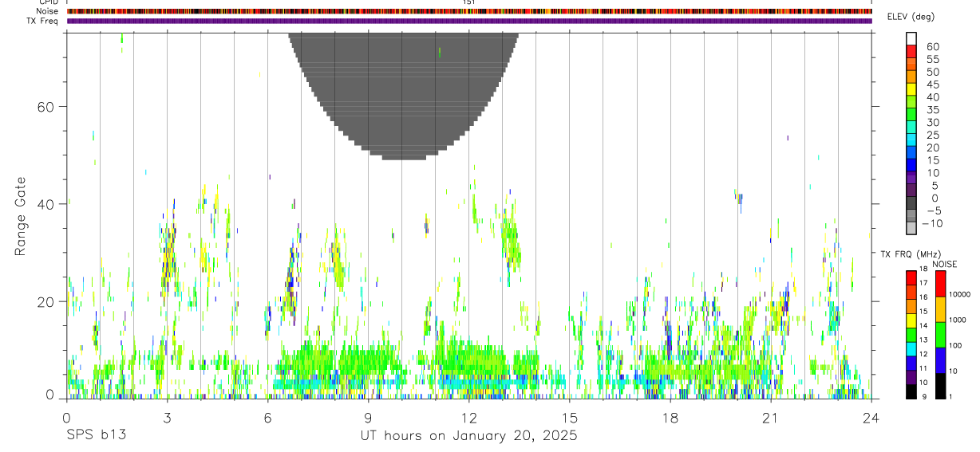Click ELEV colorbar value "45"

[x=932, y=85]
